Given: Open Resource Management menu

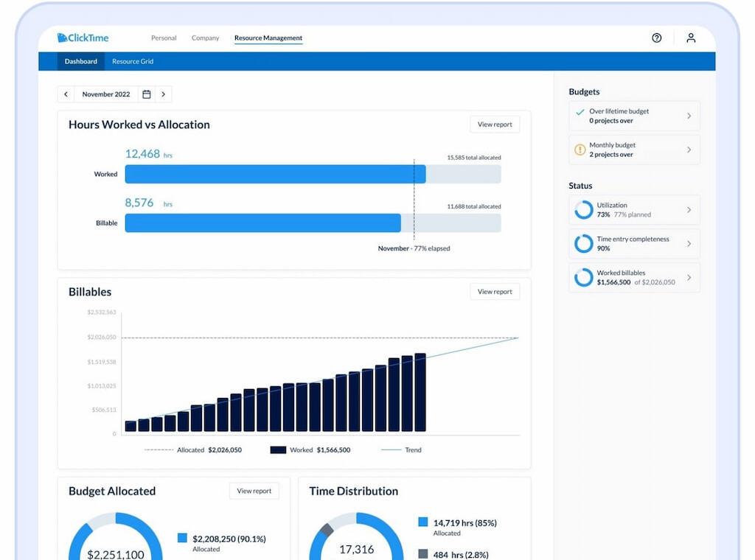Looking at the screenshot, I should click(x=268, y=38).
